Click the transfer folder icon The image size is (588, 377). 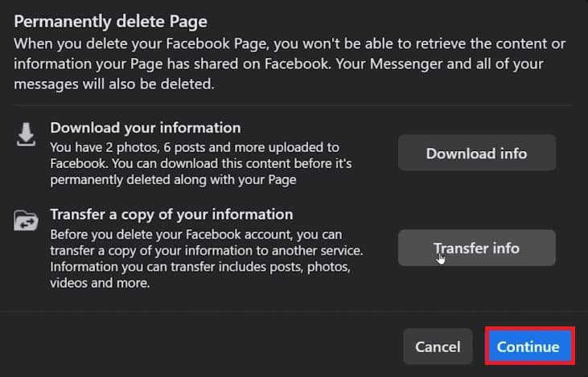[x=27, y=220]
